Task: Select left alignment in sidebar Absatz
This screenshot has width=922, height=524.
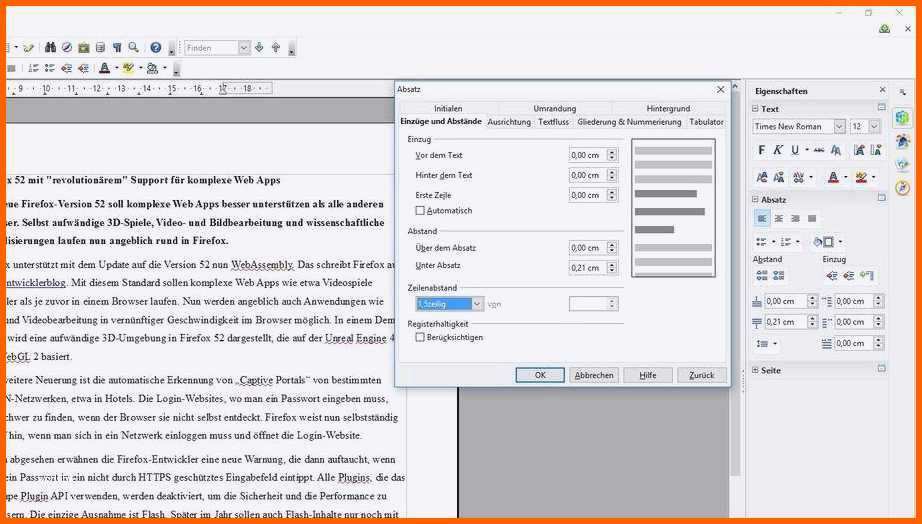Action: coord(762,219)
